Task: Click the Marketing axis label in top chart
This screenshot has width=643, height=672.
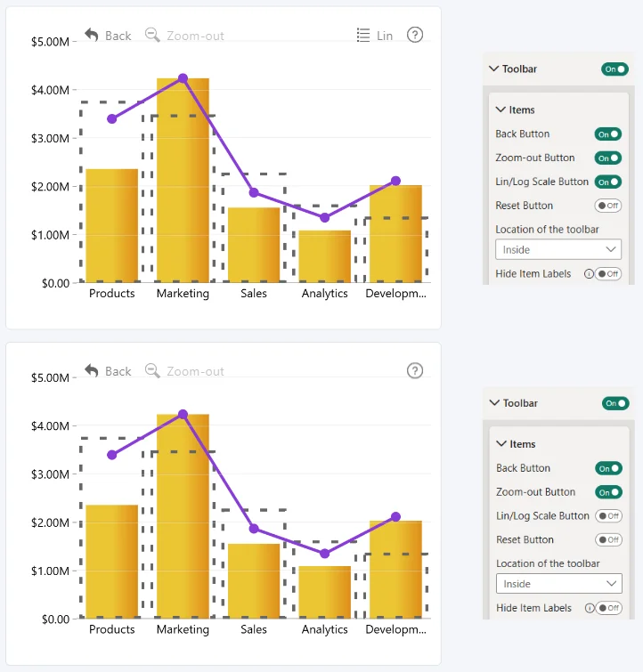Action: [x=183, y=294]
